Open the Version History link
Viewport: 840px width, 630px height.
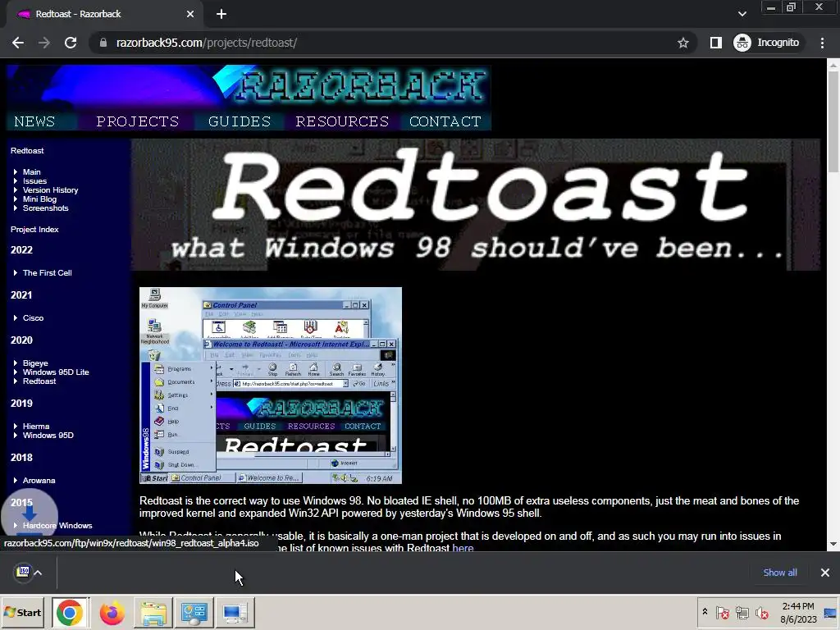coord(50,190)
